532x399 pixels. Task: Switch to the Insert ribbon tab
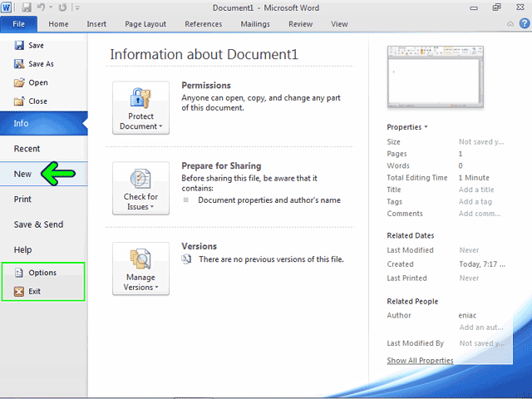96,24
